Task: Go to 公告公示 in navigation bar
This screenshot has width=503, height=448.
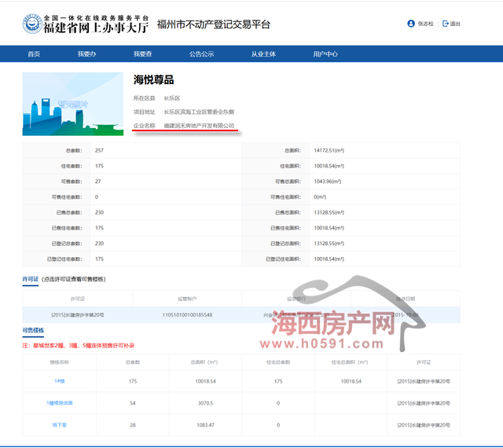Action: click(201, 54)
